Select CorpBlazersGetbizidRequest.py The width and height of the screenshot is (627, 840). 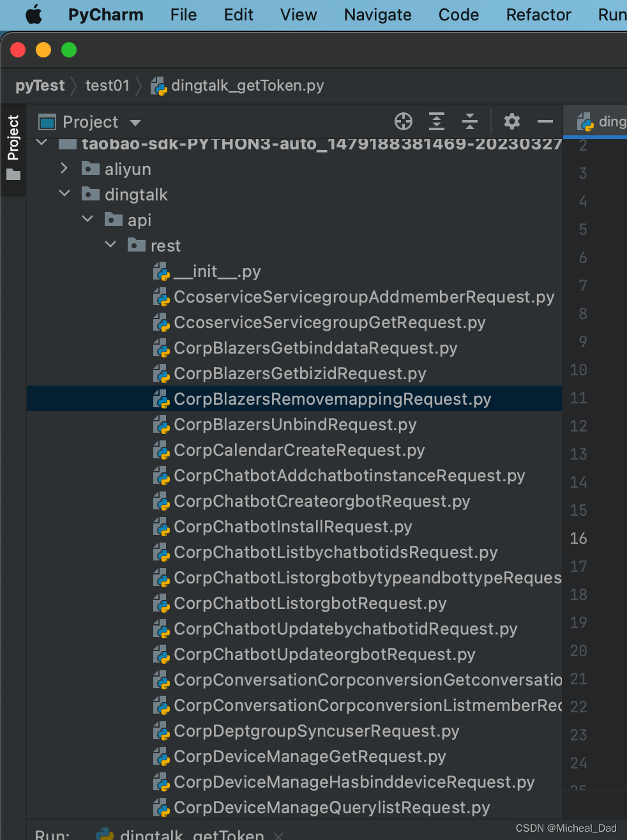pos(300,373)
